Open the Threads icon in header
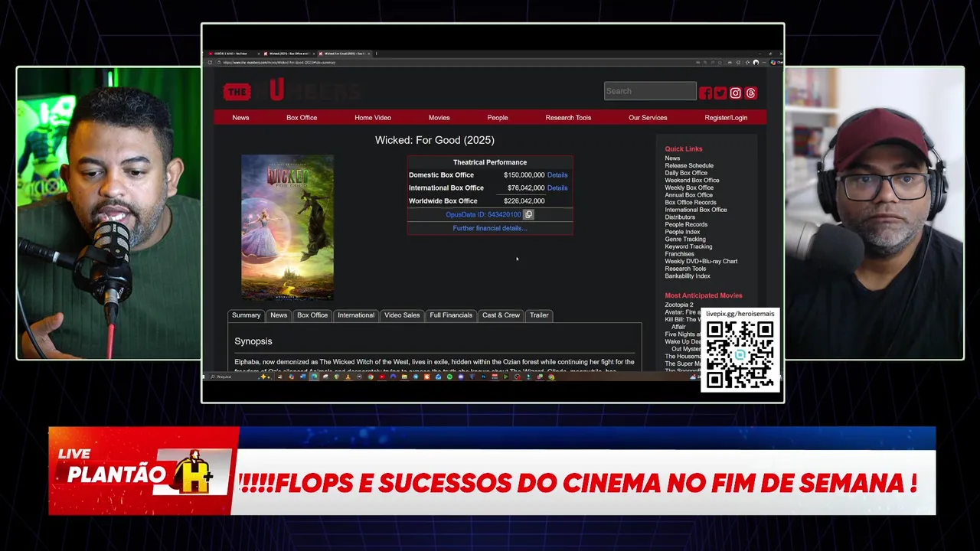This screenshot has width=980, height=551. pos(751,93)
